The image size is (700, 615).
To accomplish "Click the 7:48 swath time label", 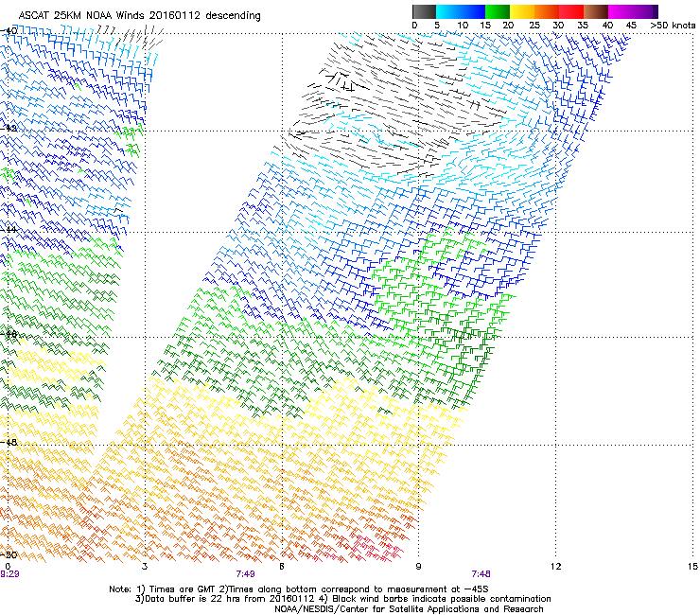I will pyautogui.click(x=481, y=574).
